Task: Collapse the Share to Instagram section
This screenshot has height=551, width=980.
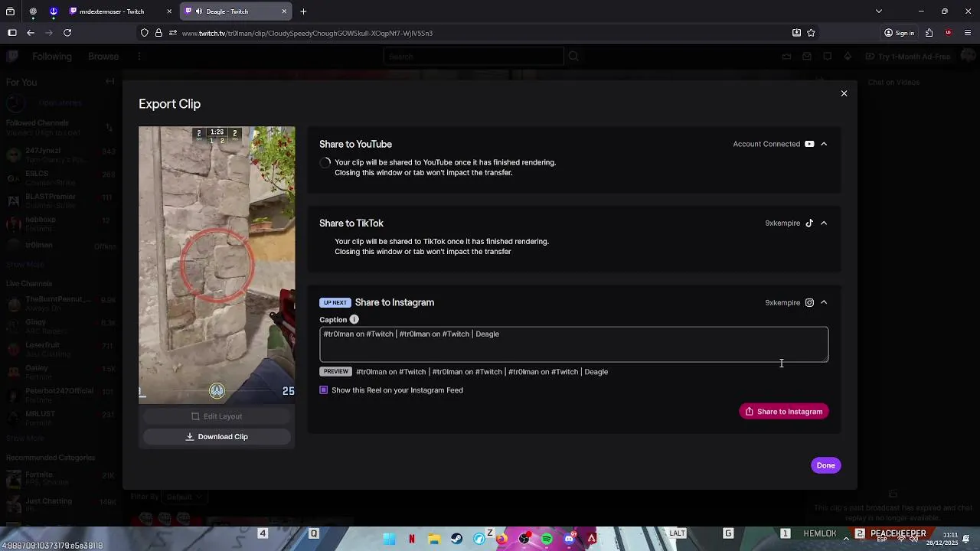Action: [824, 302]
